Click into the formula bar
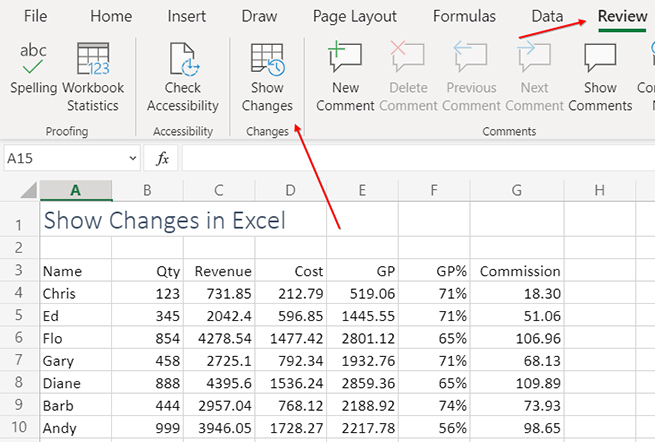The image size is (655, 442). pyautogui.click(x=418, y=158)
